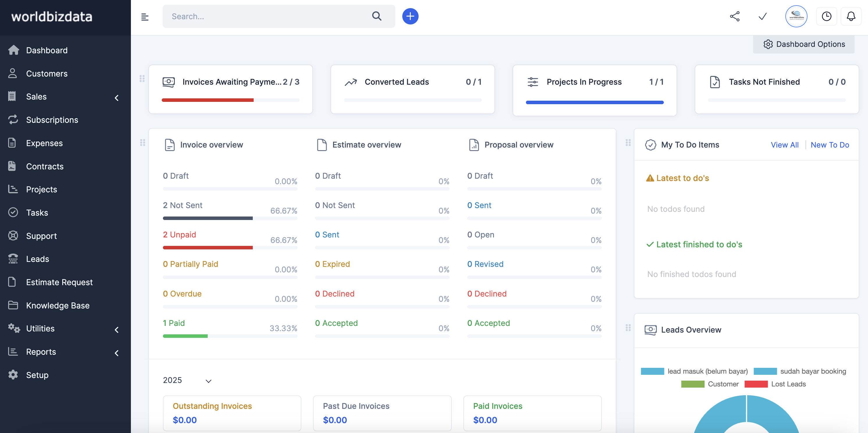Open notifications bell icon
The height and width of the screenshot is (433, 868).
(x=851, y=16)
